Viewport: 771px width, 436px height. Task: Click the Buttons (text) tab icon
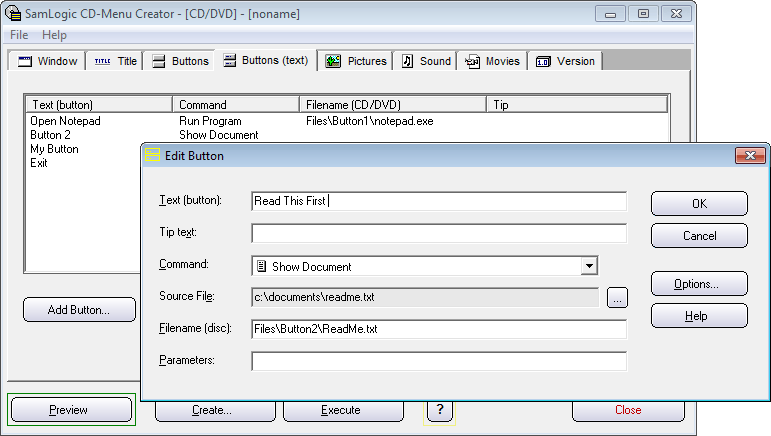pos(229,60)
